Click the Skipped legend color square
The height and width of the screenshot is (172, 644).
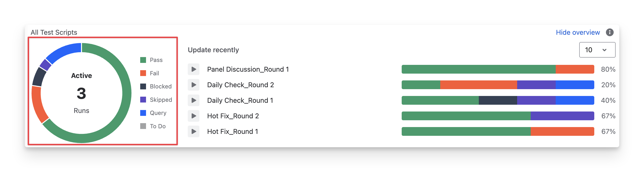143,100
